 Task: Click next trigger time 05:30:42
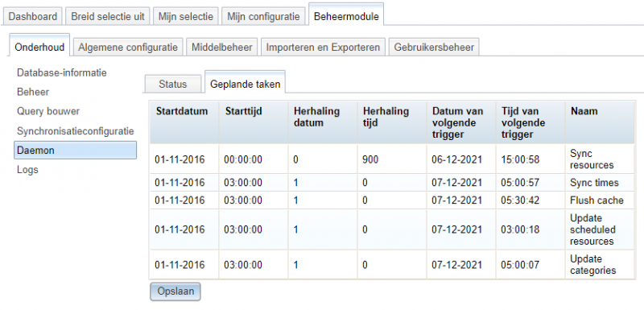tap(520, 200)
